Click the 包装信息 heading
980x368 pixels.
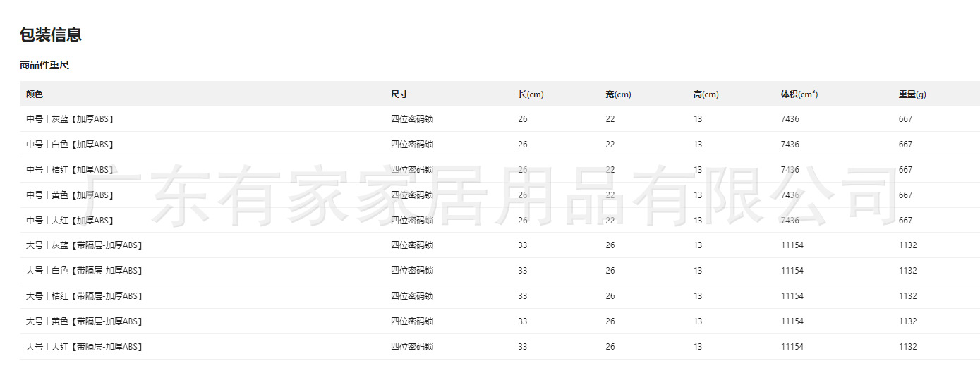[51, 35]
